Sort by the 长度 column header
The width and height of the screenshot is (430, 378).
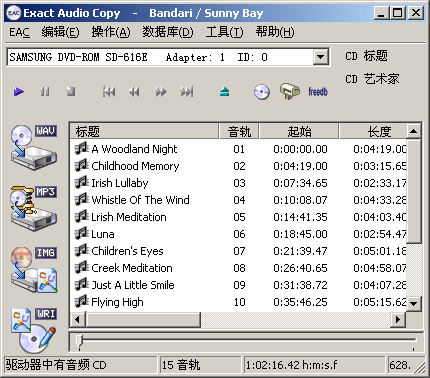pos(373,131)
